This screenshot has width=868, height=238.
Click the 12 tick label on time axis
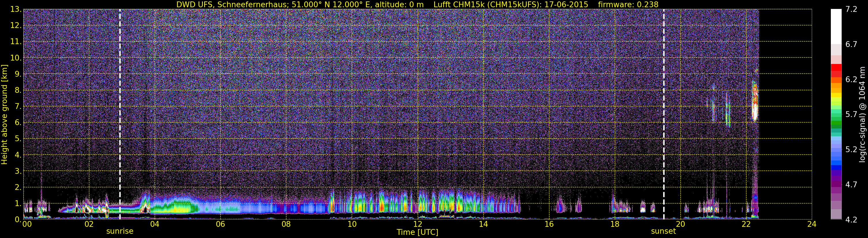pyautogui.click(x=417, y=224)
